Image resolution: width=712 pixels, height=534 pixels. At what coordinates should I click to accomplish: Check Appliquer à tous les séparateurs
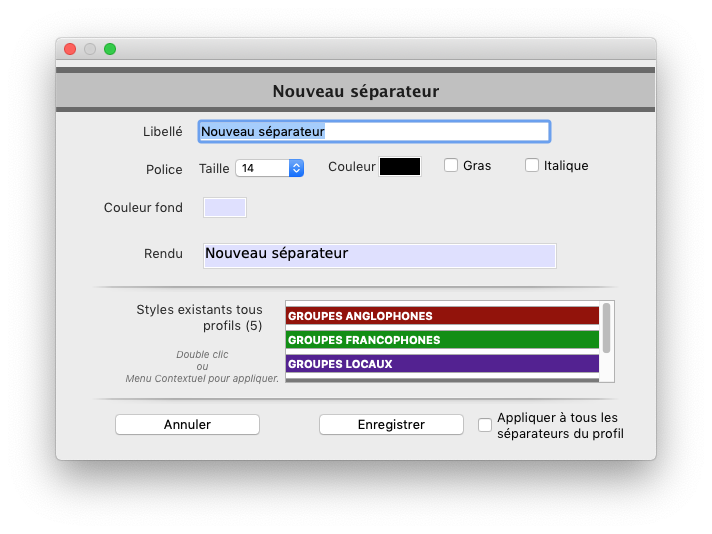(485, 425)
